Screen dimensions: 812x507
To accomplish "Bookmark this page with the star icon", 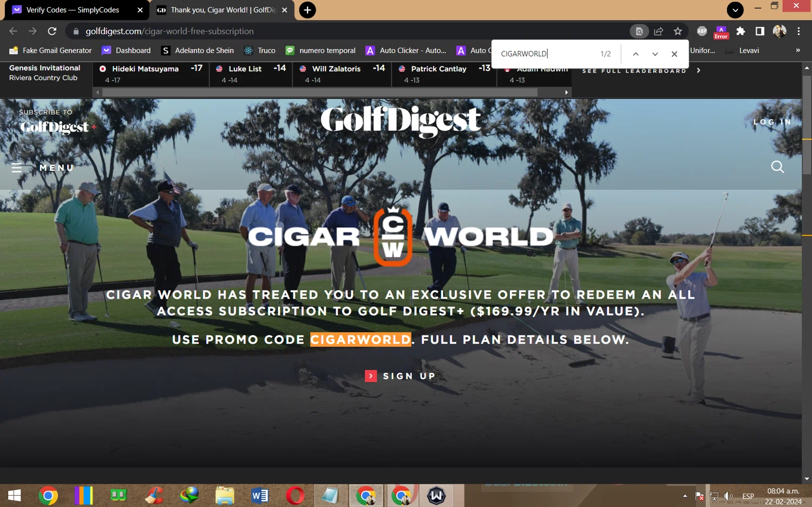I will click(x=678, y=31).
